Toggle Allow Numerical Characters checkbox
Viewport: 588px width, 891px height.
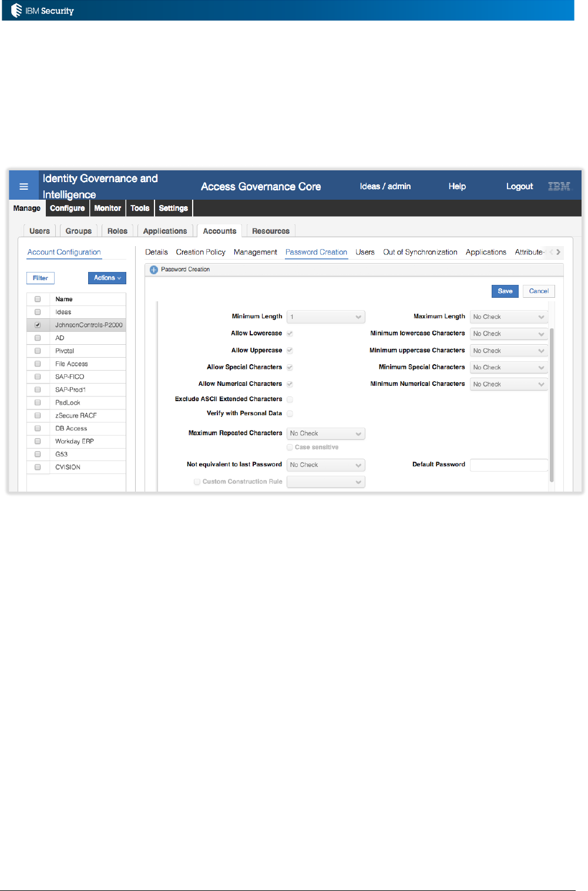(290, 384)
